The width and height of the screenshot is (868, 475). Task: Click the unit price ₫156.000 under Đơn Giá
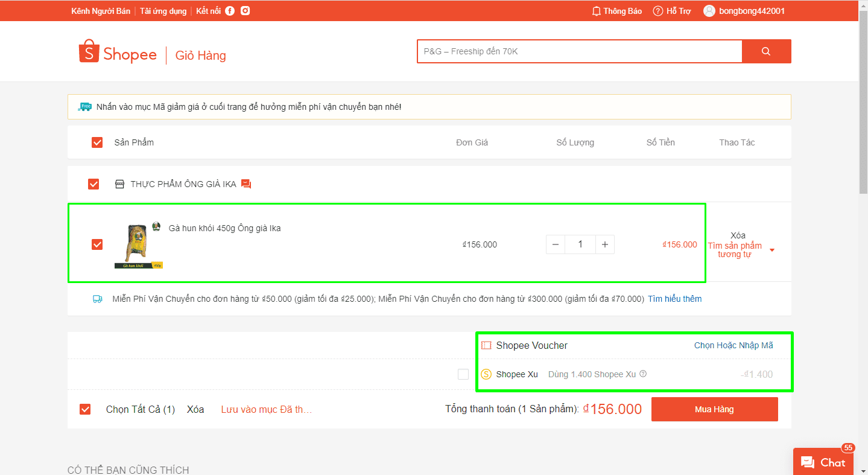(x=480, y=244)
